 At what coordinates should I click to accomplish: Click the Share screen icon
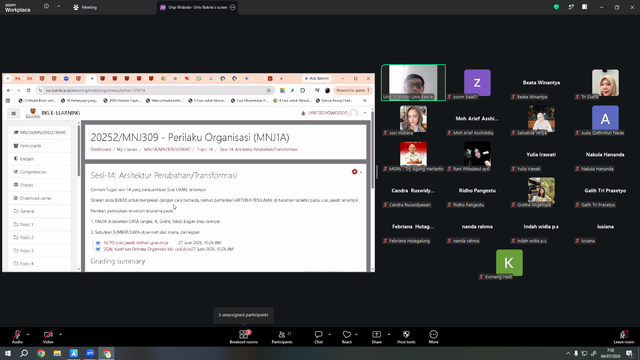376,335
